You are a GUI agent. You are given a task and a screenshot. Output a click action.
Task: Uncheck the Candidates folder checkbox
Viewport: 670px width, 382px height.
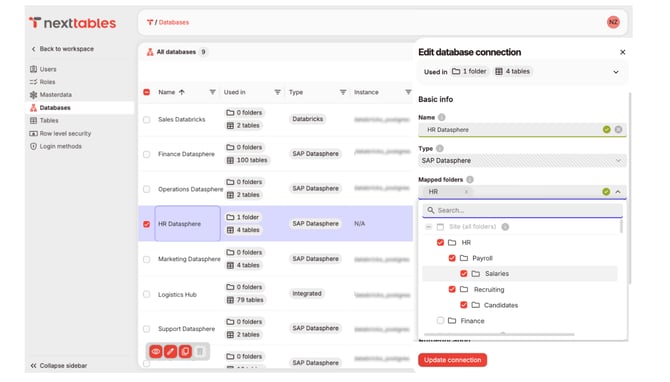(x=464, y=305)
